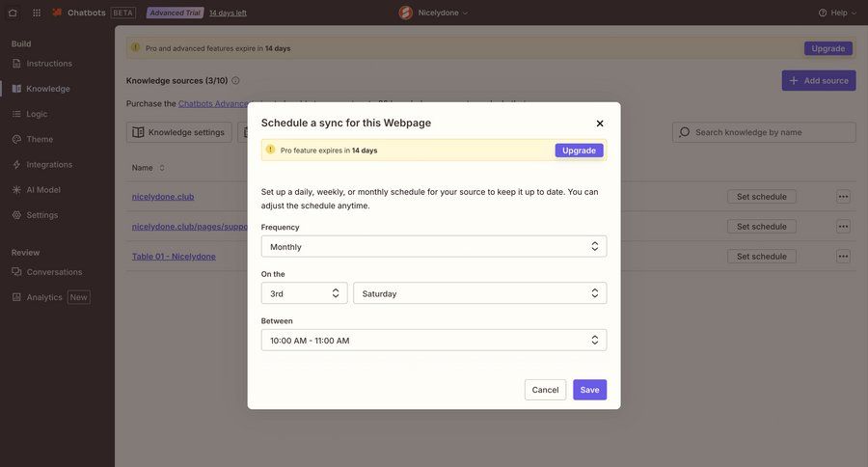The height and width of the screenshot is (467, 868).
Task: Click Cancel in the schedule dialog
Action: (x=545, y=390)
